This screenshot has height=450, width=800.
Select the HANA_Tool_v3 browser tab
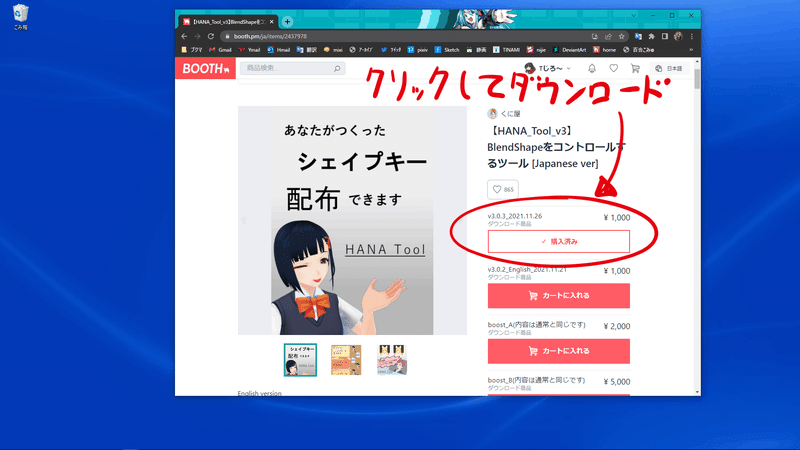(x=229, y=21)
